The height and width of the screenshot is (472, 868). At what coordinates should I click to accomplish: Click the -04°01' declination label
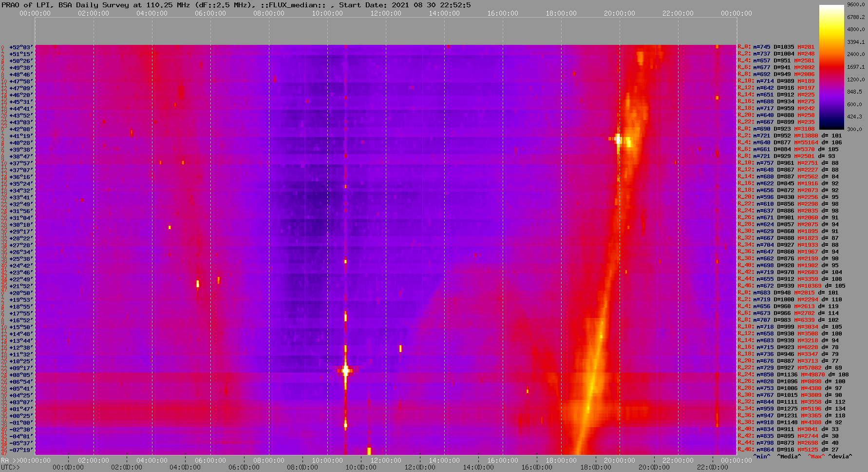21,436
